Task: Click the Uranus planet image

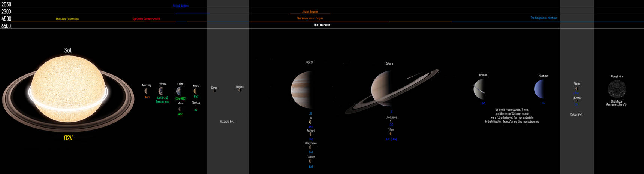Action: [480, 89]
